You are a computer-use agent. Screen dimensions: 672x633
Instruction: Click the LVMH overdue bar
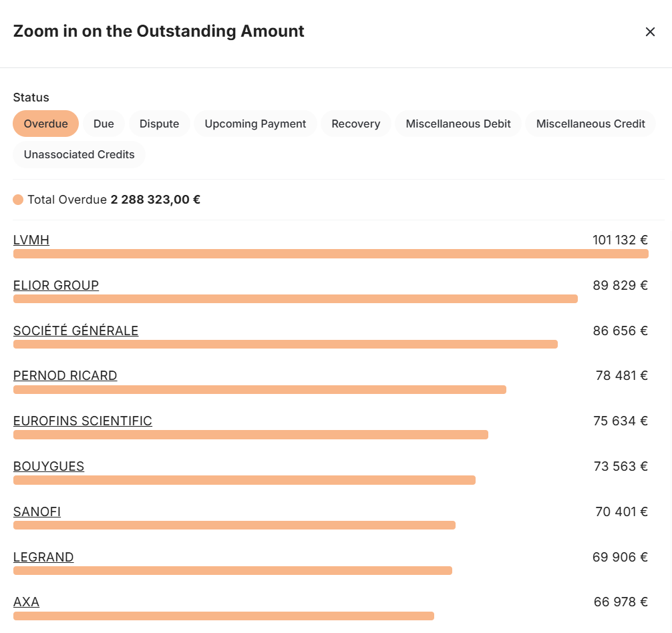pyautogui.click(x=331, y=254)
